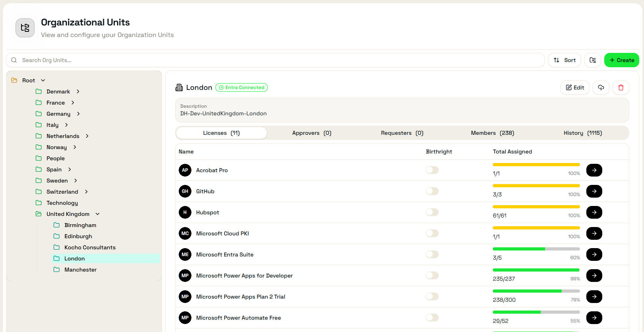Click the Birmingham folder icon

tap(57, 225)
